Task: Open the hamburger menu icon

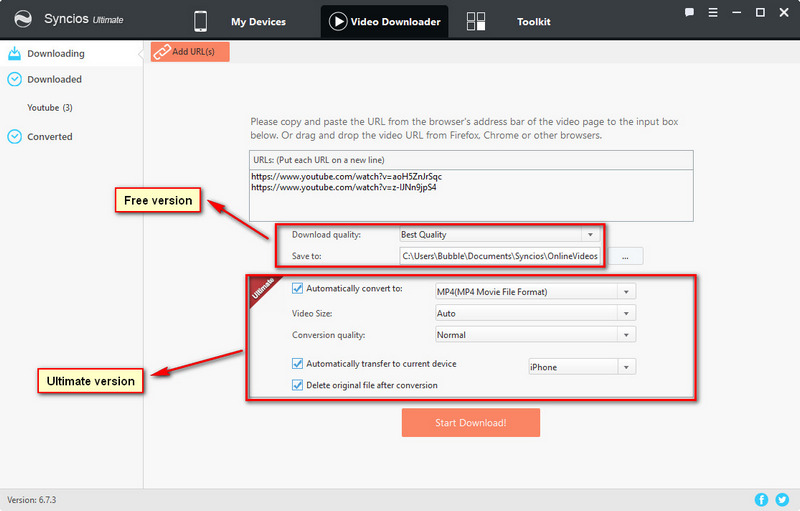Action: [x=713, y=12]
